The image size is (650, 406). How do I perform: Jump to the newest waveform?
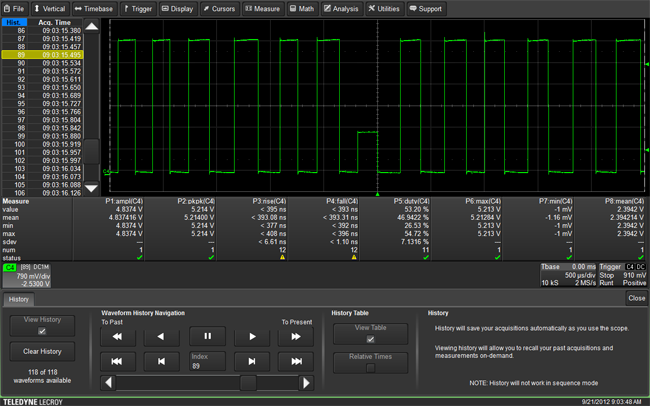click(296, 360)
